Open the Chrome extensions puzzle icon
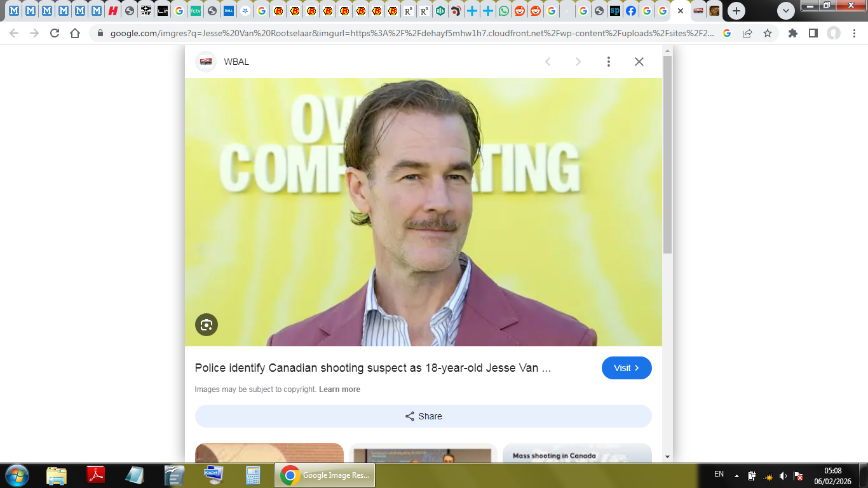 tap(793, 33)
